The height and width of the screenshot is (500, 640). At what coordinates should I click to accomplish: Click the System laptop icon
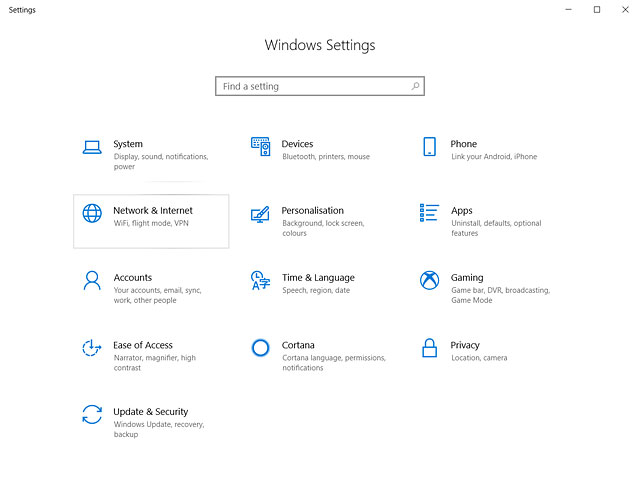click(x=92, y=147)
